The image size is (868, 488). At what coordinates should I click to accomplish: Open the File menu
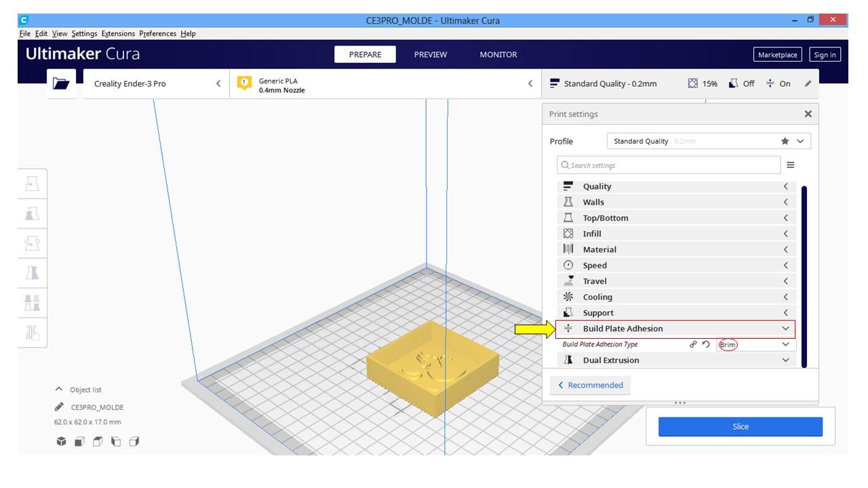click(x=25, y=33)
